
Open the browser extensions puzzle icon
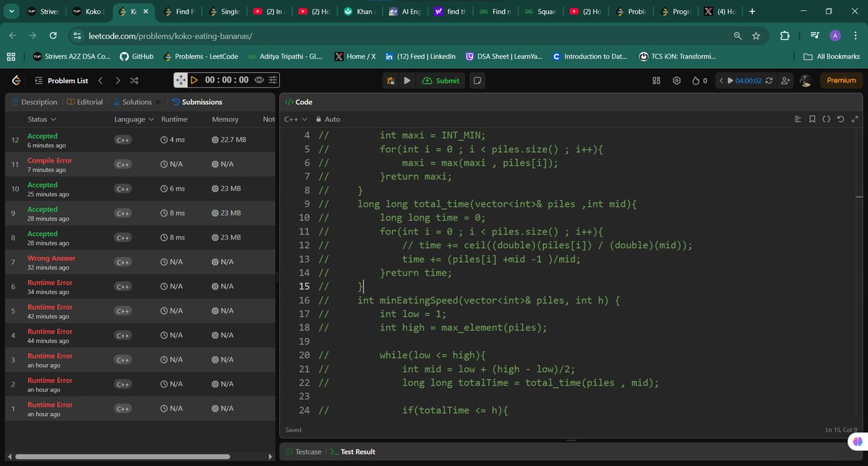(785, 35)
